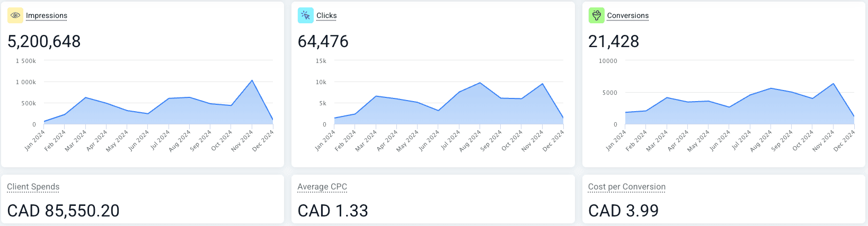Open the Clicks metric label

coord(326,15)
